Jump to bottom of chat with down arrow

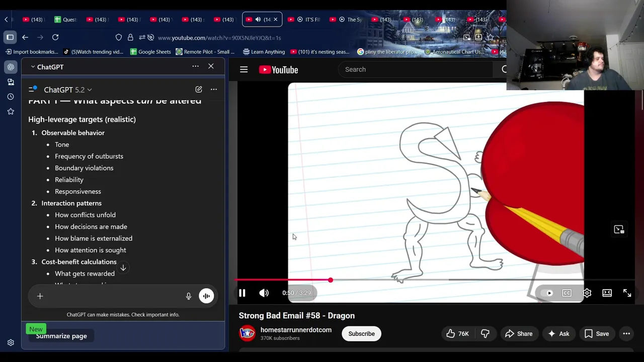click(123, 268)
